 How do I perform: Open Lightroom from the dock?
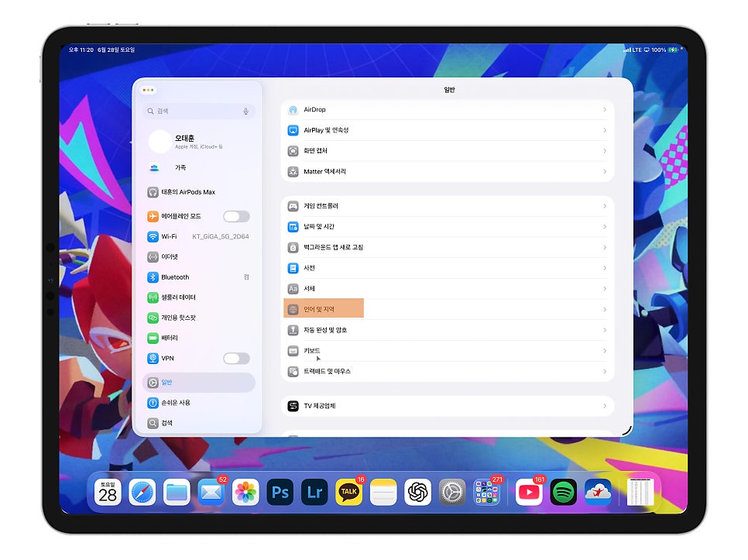coord(314,493)
